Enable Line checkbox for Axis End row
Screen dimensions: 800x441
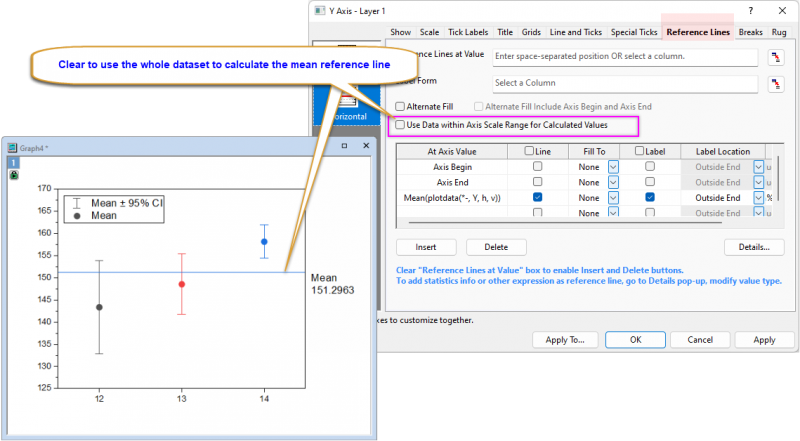click(x=537, y=182)
